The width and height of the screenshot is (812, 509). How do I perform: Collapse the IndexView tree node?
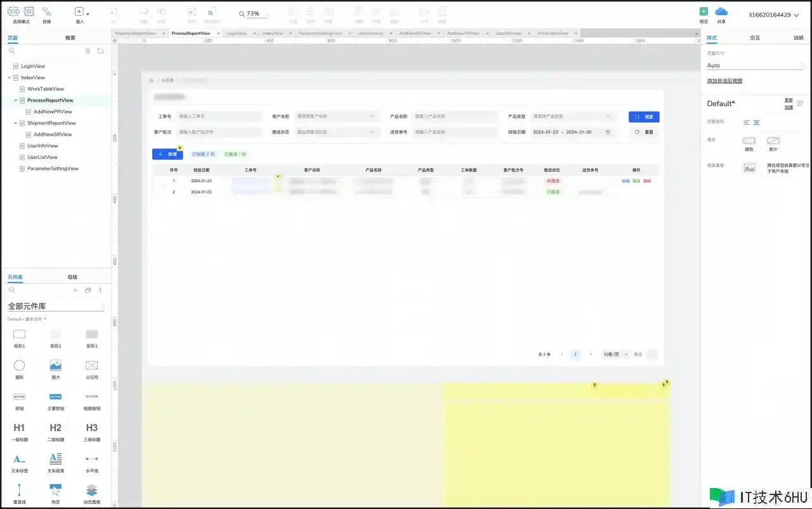[10, 77]
